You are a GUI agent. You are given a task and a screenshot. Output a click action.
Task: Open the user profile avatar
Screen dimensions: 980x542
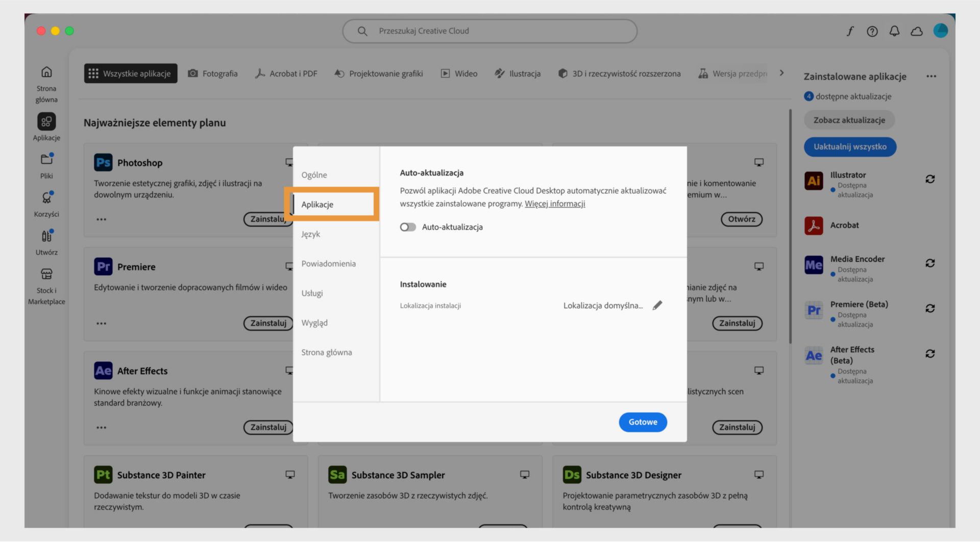click(940, 31)
